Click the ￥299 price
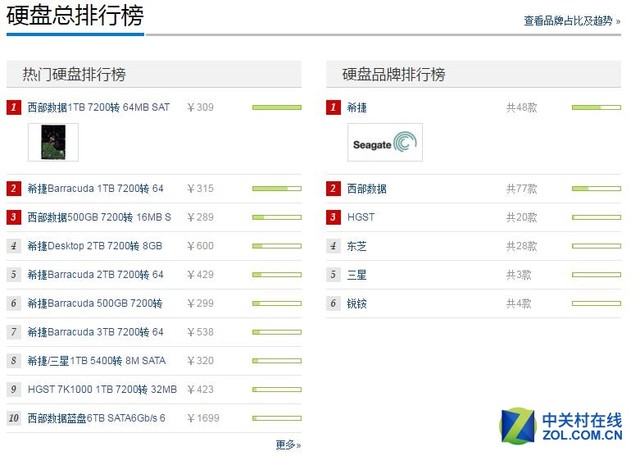This screenshot has width=640, height=456. pos(200,303)
